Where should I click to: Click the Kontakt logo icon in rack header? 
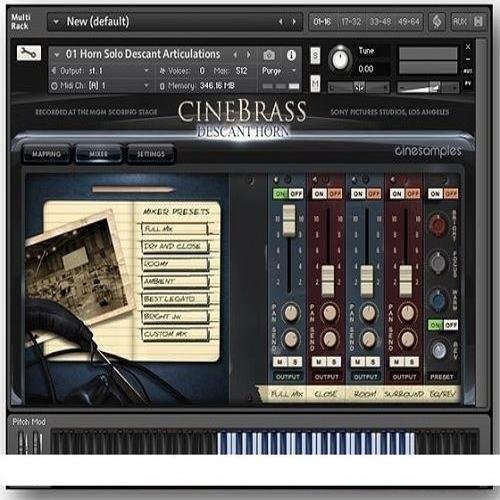[x=437, y=22]
